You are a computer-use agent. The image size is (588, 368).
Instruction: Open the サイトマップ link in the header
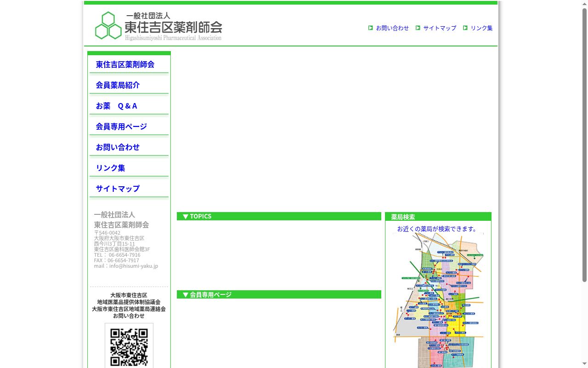[x=440, y=28]
